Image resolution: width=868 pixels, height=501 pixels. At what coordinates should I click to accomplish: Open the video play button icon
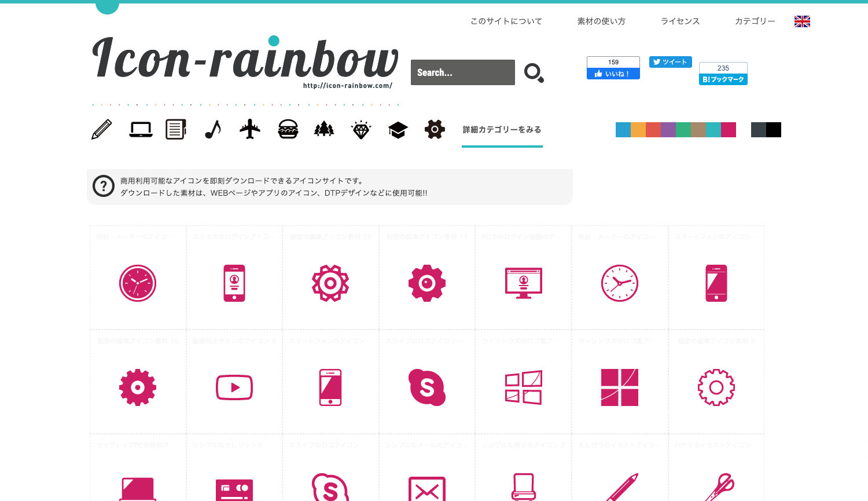[234, 387]
